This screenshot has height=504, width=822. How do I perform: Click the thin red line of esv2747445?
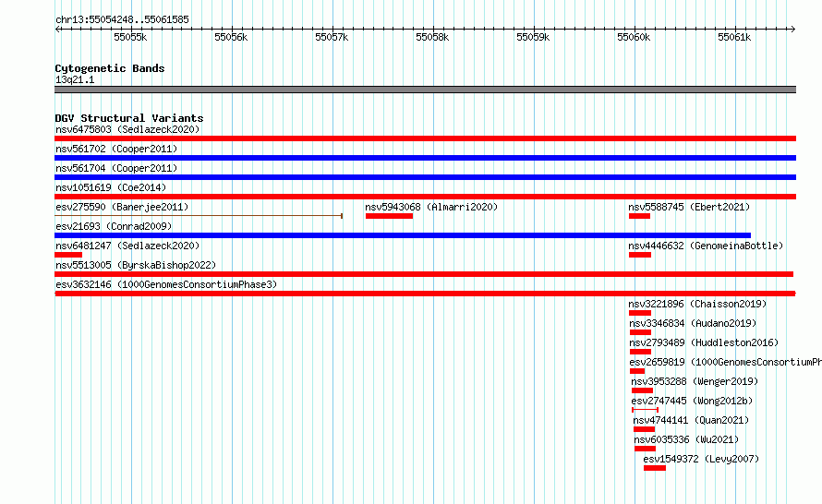pyautogui.click(x=646, y=410)
